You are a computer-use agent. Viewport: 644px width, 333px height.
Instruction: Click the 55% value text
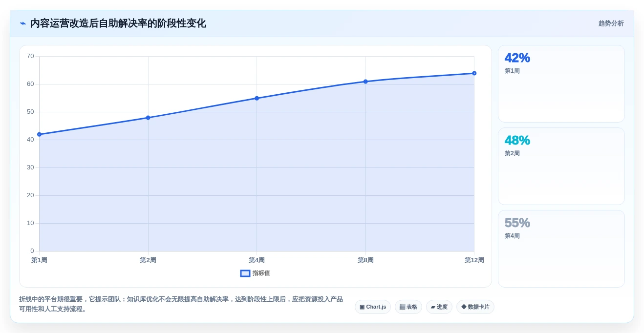coord(517,223)
